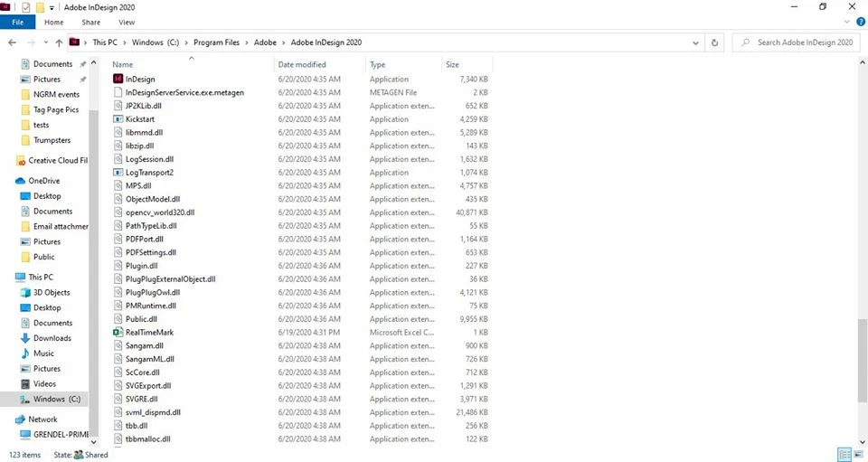Open Videos folder in navigation pane
The height and width of the screenshot is (462, 868).
click(x=38, y=383)
